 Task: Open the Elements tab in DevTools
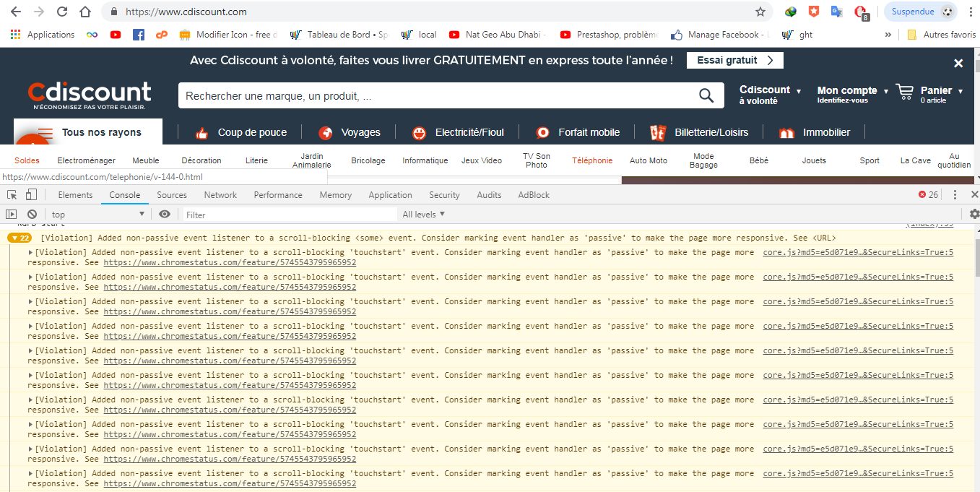(x=75, y=195)
